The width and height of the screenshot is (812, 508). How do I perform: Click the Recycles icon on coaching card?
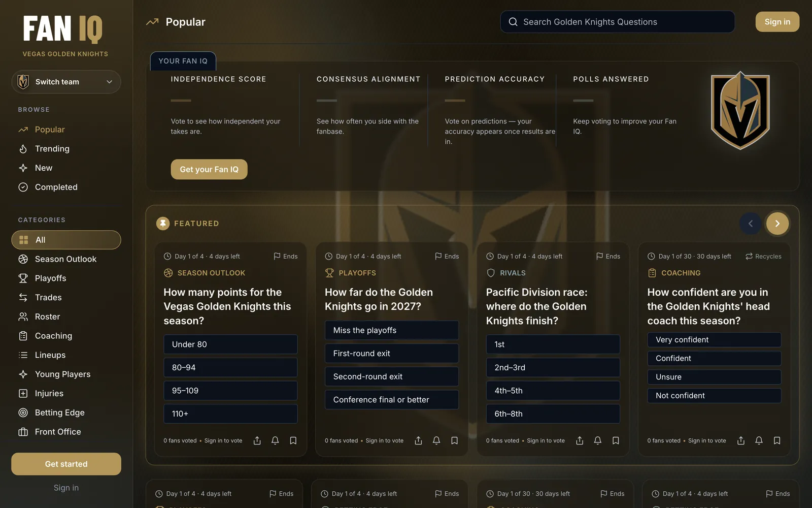(749, 257)
